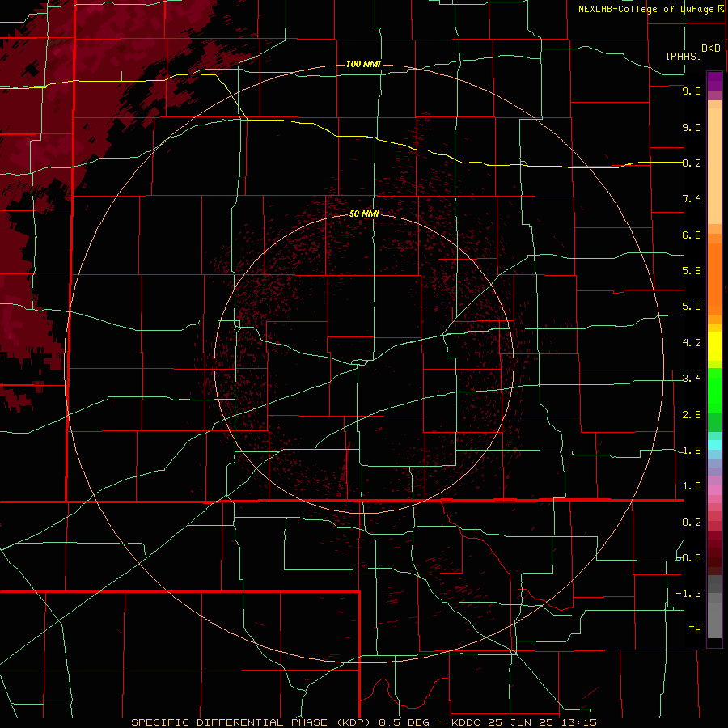Click the 0.2 legend value
This screenshot has height=728, width=728.
(x=692, y=523)
